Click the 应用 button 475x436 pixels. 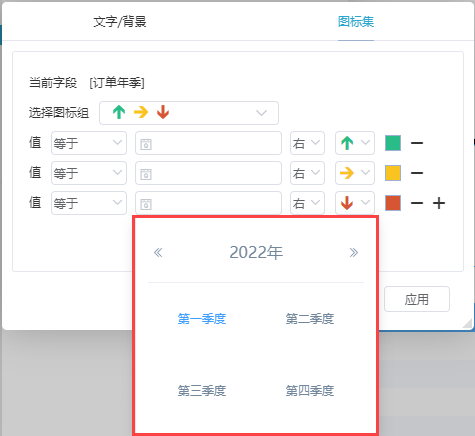[417, 299]
